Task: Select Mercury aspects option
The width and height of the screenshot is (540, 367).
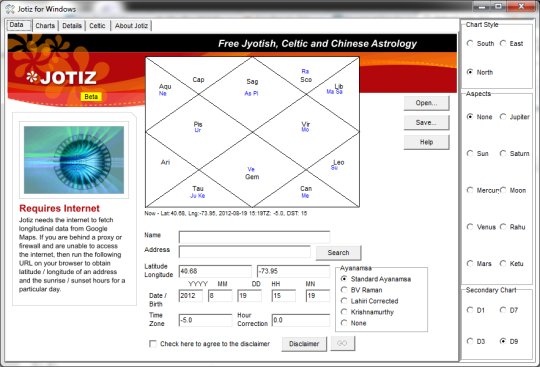Action: [x=482, y=190]
